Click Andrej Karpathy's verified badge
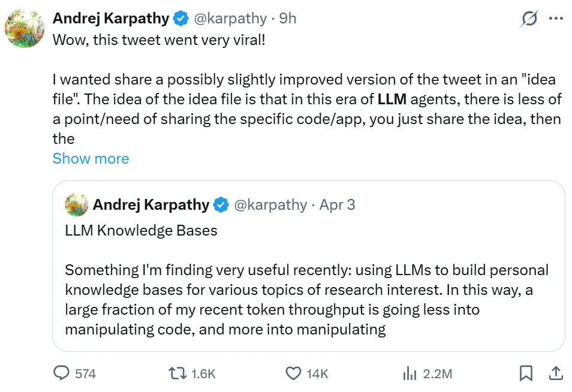The width and height of the screenshot is (572, 392). coord(179,19)
